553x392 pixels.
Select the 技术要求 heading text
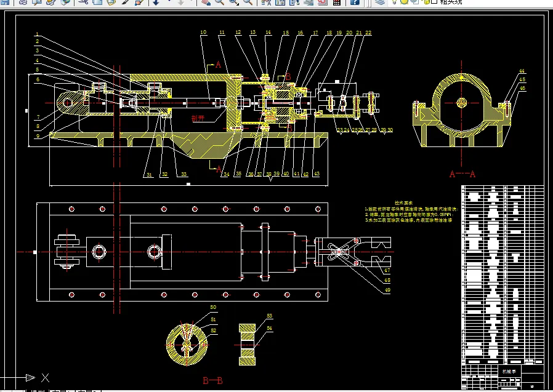pos(404,203)
